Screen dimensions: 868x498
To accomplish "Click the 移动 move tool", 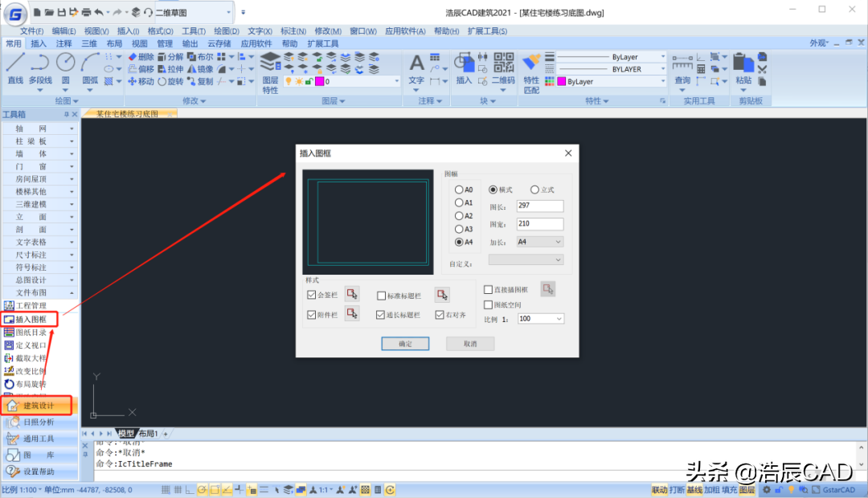I will tap(141, 81).
